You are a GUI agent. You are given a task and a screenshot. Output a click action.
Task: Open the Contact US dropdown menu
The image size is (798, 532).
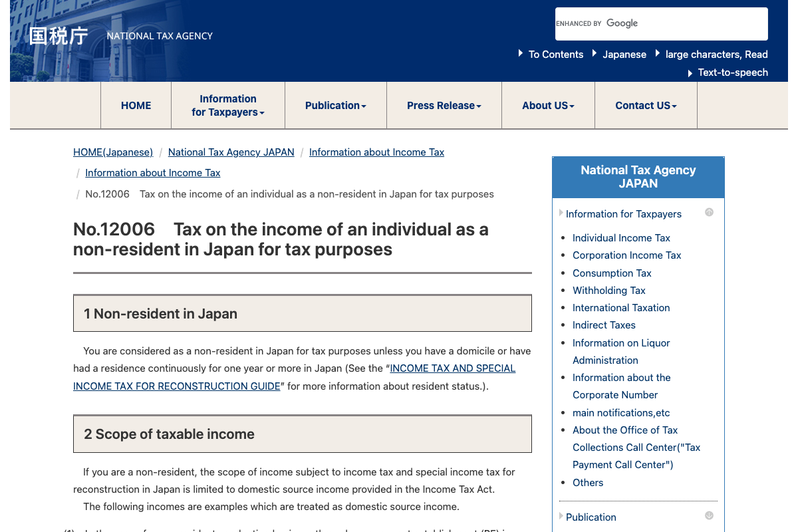[x=646, y=106]
